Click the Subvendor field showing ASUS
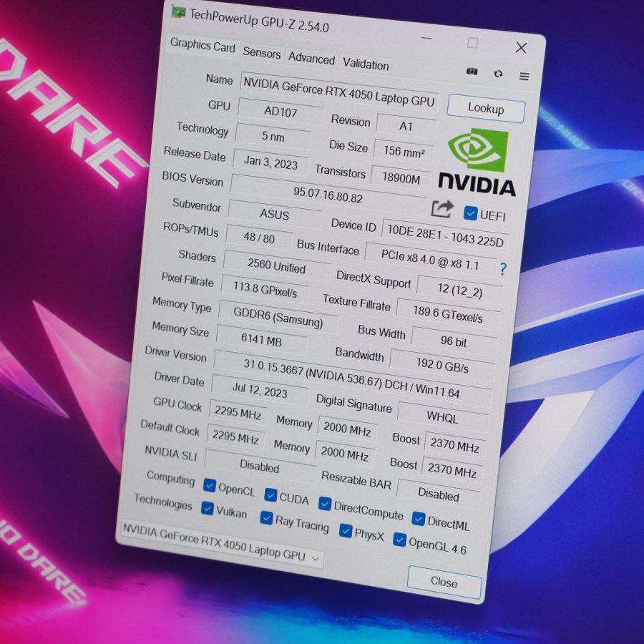This screenshot has height=644, width=644. 274,214
